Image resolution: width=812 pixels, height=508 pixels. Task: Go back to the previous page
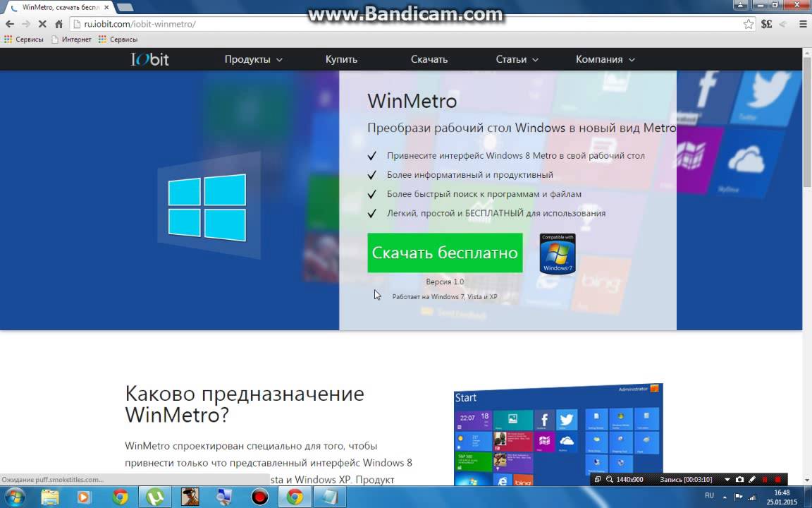(x=9, y=24)
